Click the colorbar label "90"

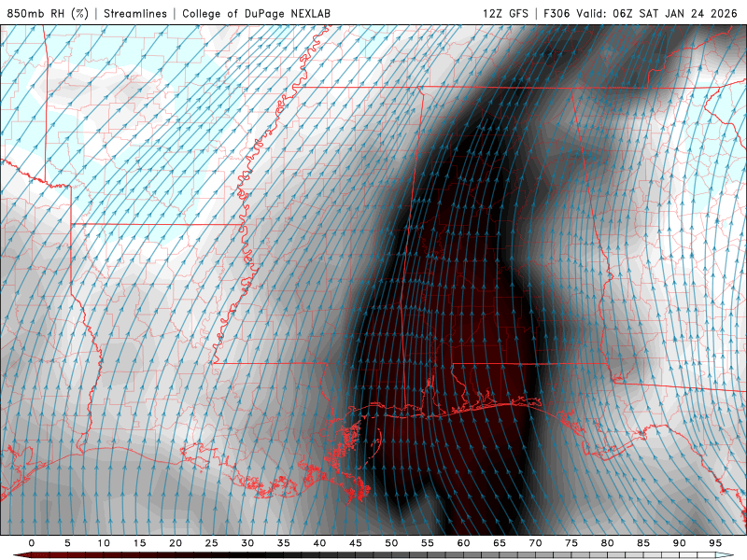(x=680, y=543)
